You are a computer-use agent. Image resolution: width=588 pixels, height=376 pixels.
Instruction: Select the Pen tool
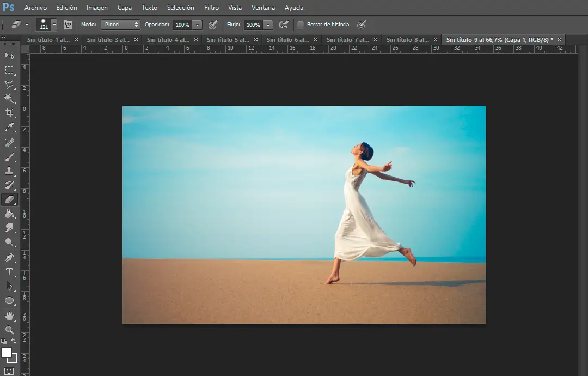click(9, 258)
